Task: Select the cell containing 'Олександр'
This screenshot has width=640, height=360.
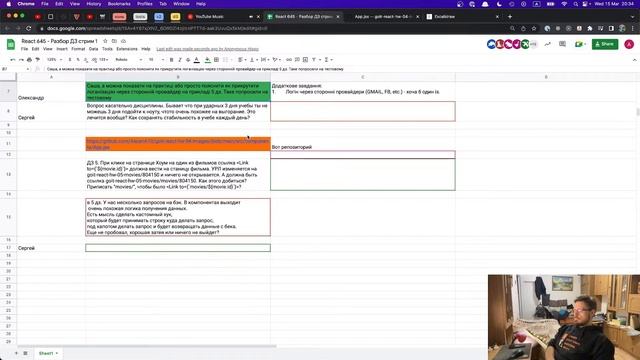Action: (51, 91)
